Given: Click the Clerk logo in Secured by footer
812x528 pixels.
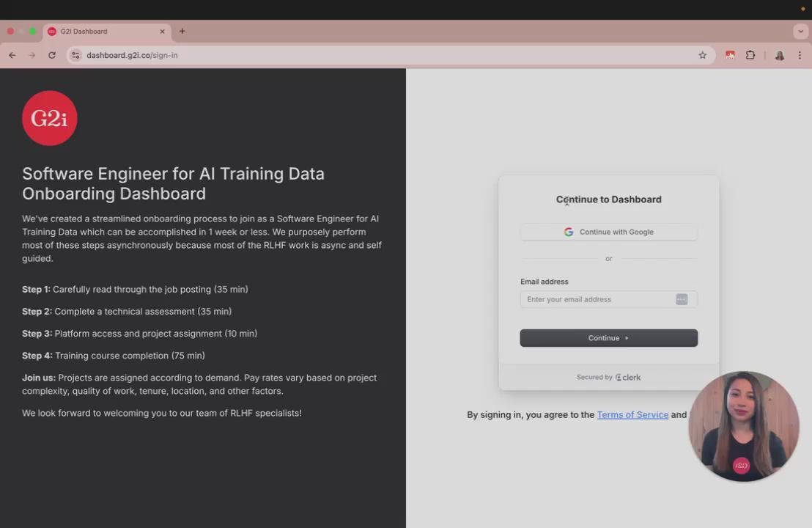Looking at the screenshot, I should [628, 377].
